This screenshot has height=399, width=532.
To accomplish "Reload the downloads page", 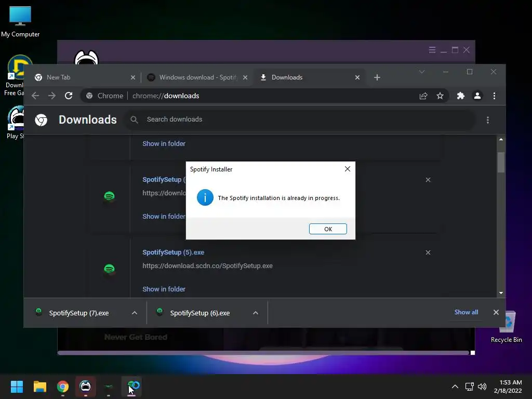I will 69,96.
